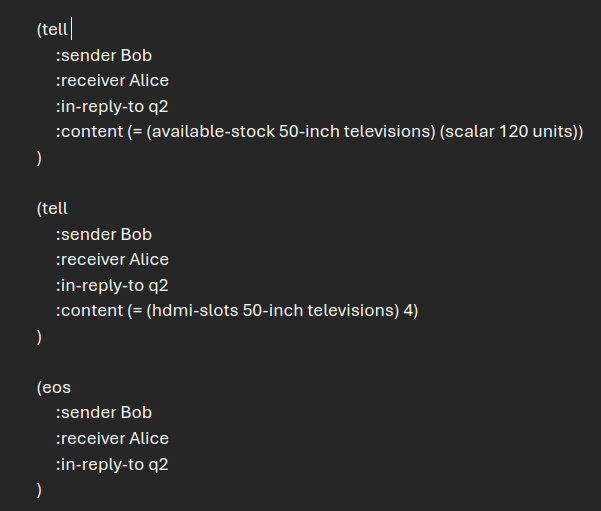Image resolution: width=601 pixels, height=511 pixels.
Task: Click the word "available-stock" in content line
Action: tap(213, 131)
